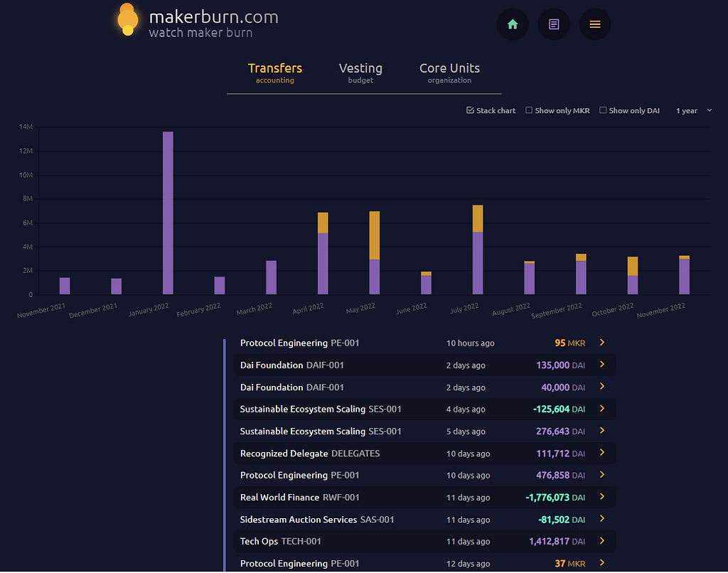Open the hamburger menu icon
728x573 pixels.
click(x=595, y=24)
